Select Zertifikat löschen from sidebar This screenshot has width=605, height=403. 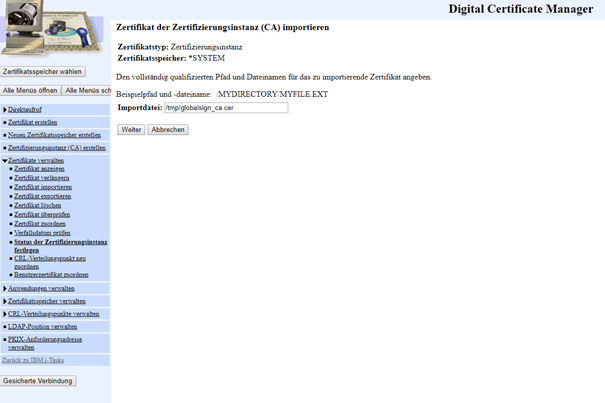point(39,205)
